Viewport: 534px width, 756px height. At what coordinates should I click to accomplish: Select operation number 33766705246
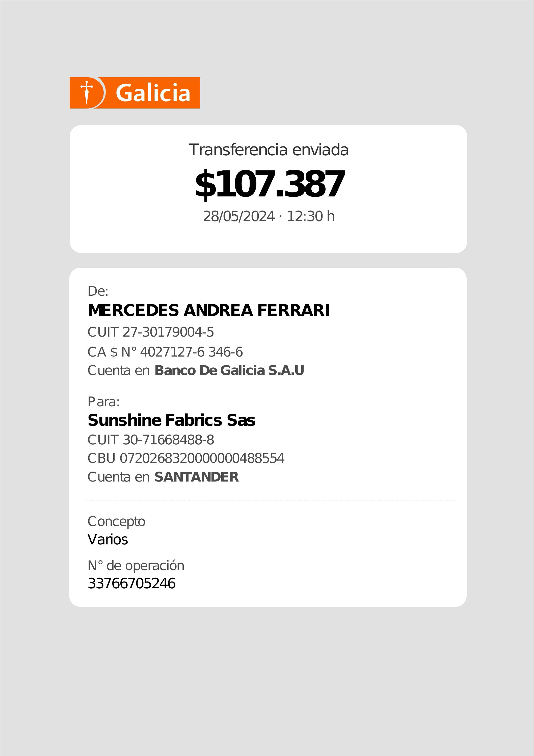(x=132, y=584)
